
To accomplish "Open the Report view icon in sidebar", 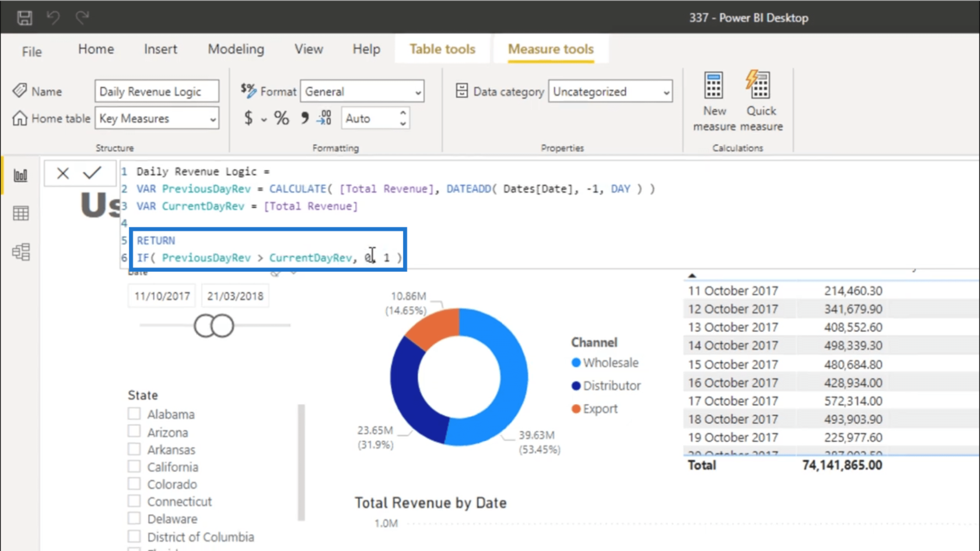I will [21, 175].
